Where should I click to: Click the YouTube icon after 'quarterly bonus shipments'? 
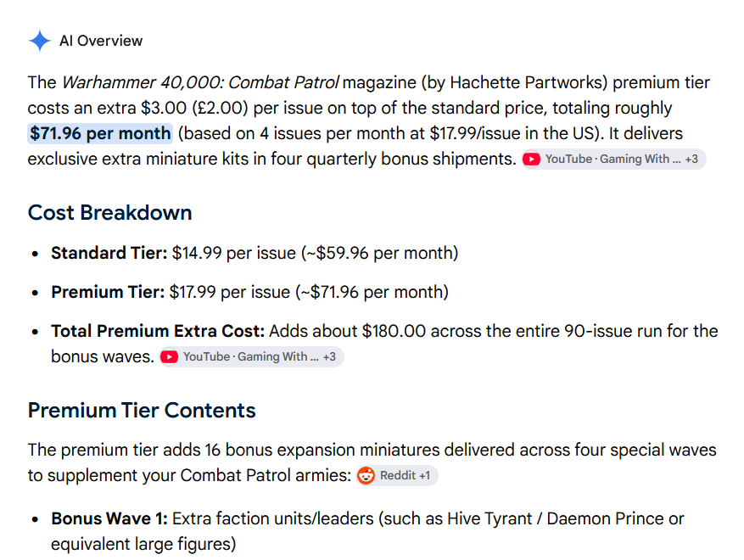pos(531,159)
